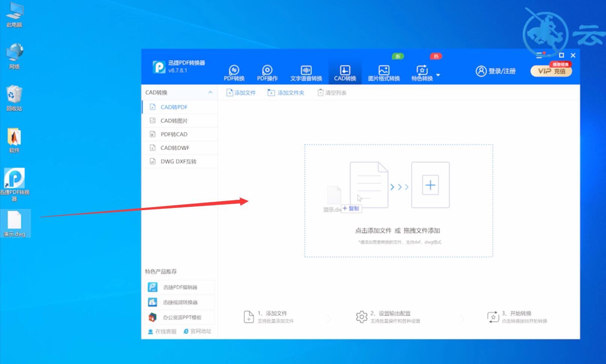Click the 办公资源PPT模板 product icon
The height and width of the screenshot is (364, 606).
(x=153, y=317)
